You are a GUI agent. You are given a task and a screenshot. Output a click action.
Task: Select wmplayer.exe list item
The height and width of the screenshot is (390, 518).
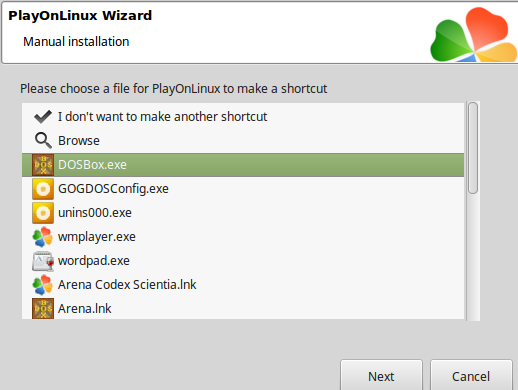pos(243,237)
